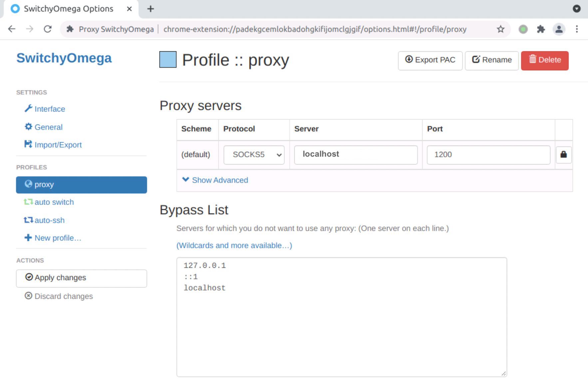Click the Export PAC button

pos(430,60)
